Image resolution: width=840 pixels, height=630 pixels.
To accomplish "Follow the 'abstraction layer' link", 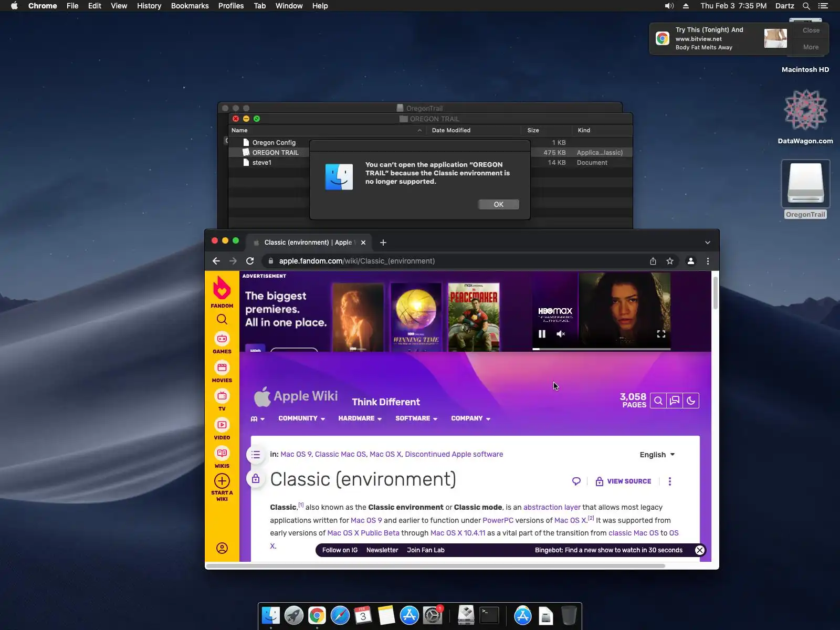I will pyautogui.click(x=552, y=507).
